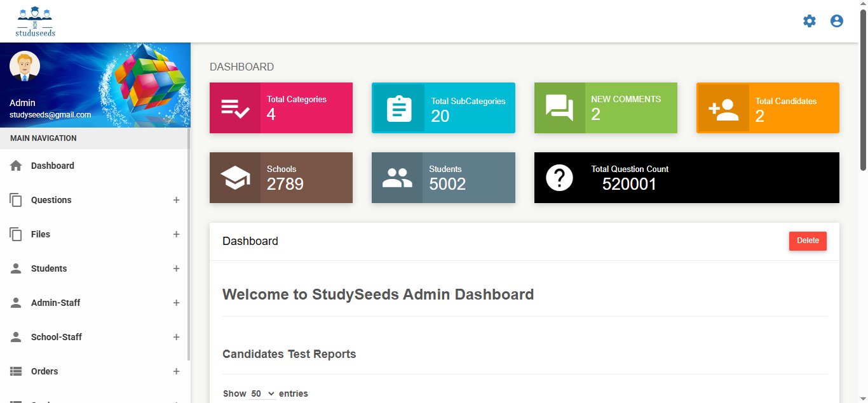The width and height of the screenshot is (868, 403).
Task: Click the studuseeds logo
Action: [36, 22]
